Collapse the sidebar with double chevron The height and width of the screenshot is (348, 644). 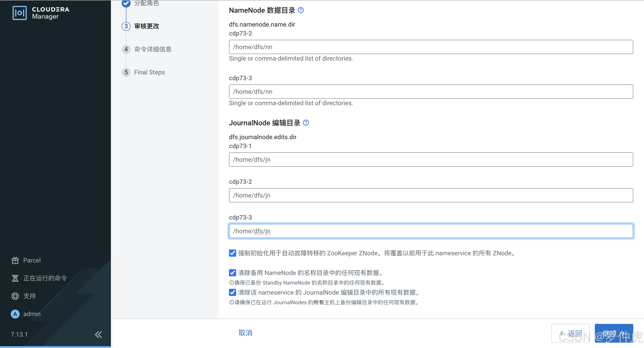pyautogui.click(x=98, y=335)
